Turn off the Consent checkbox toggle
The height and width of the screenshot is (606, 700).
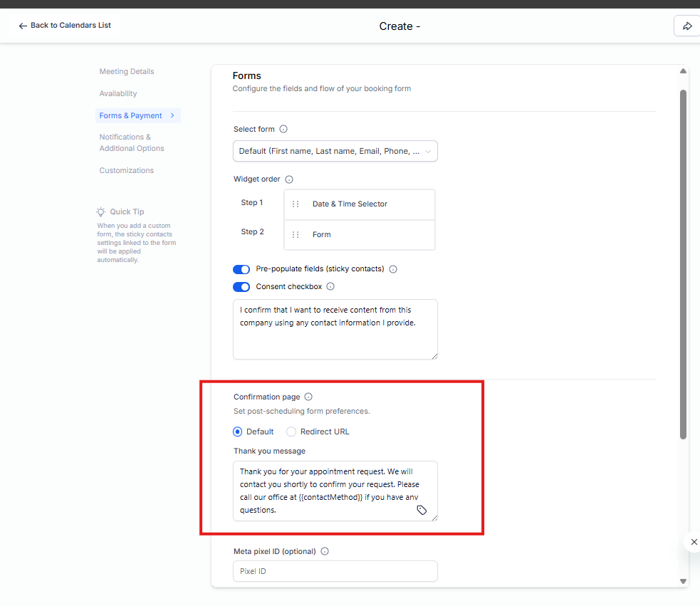click(x=241, y=287)
